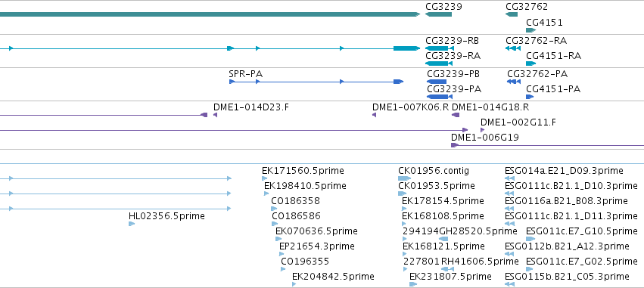The height and width of the screenshot is (288, 644).
Task: Click the ESG011c.E7_G10.5prime label
Action: 582,231
